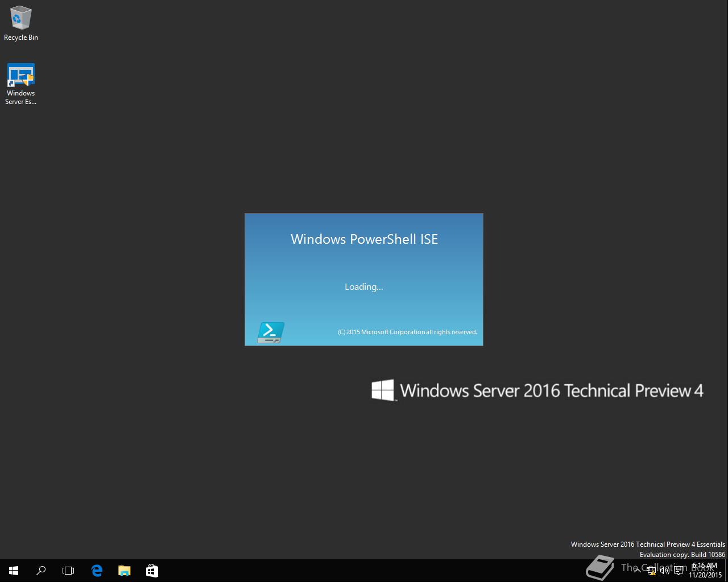Open the volume speaker tray icon
728x582 pixels.
[x=665, y=571]
